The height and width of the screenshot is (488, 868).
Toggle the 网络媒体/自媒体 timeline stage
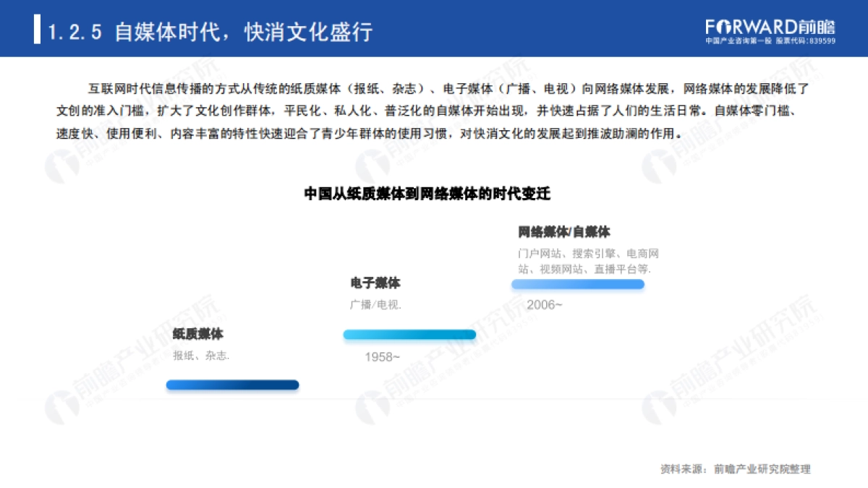pyautogui.click(x=563, y=233)
